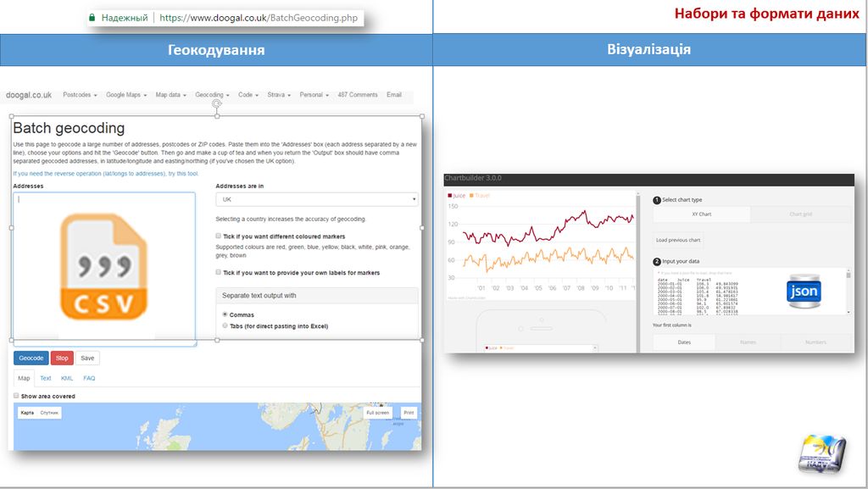This screenshot has width=868, height=489.
Task: Select the Chart grid type tab
Action: (x=800, y=214)
